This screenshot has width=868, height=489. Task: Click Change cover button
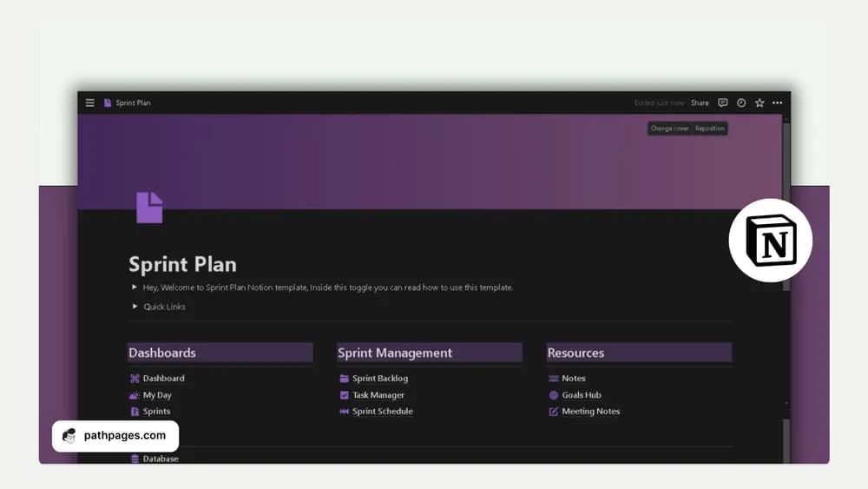[669, 129]
